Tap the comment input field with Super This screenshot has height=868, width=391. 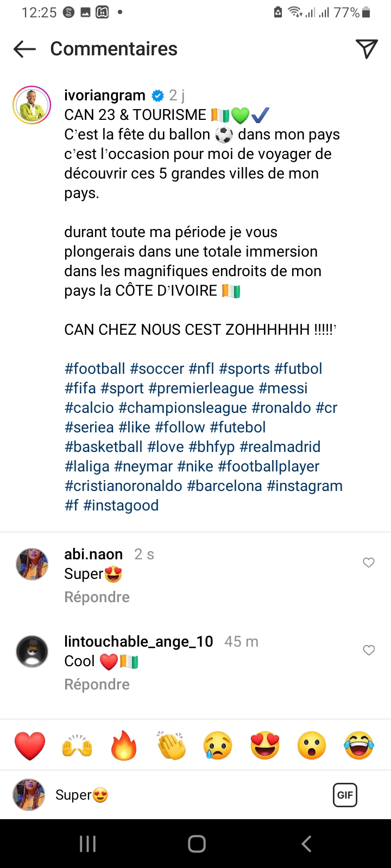[x=190, y=795]
